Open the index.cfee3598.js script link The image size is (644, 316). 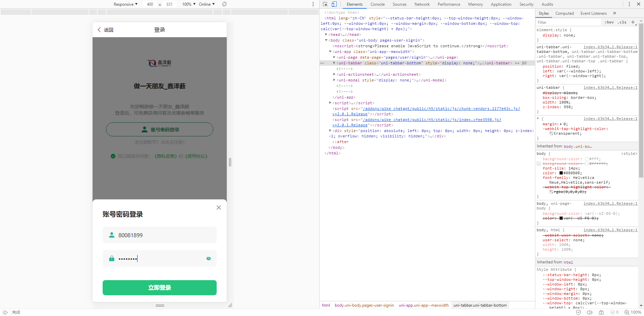point(432,120)
